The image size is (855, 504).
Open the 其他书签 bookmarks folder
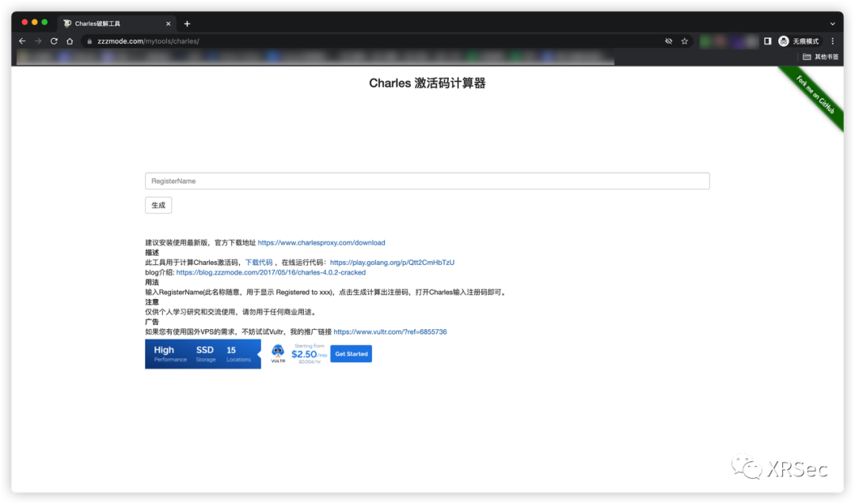pyautogui.click(x=821, y=57)
